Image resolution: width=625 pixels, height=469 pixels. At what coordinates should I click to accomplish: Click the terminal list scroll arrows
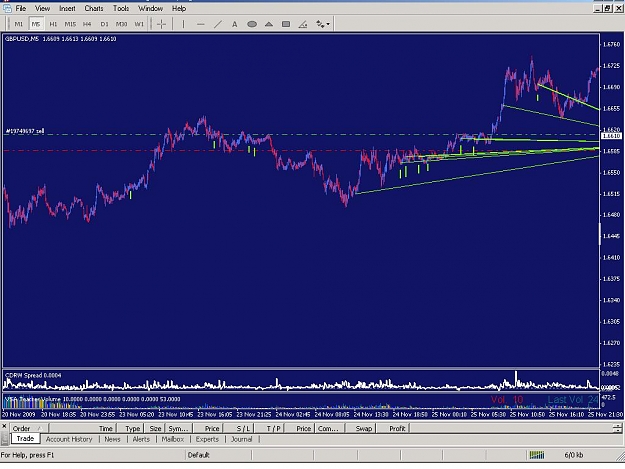[x=617, y=429]
